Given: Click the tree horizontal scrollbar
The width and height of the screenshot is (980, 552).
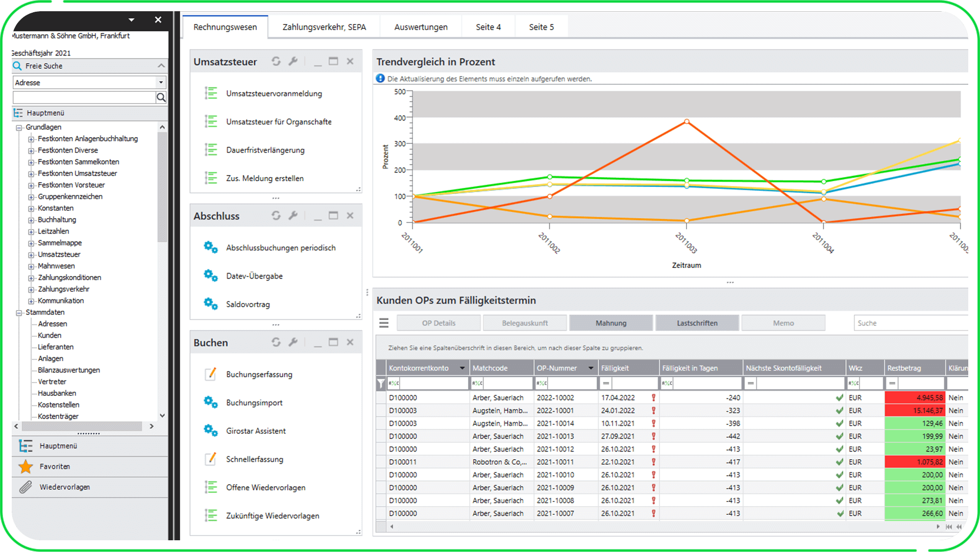Looking at the screenshot, I should point(82,426).
